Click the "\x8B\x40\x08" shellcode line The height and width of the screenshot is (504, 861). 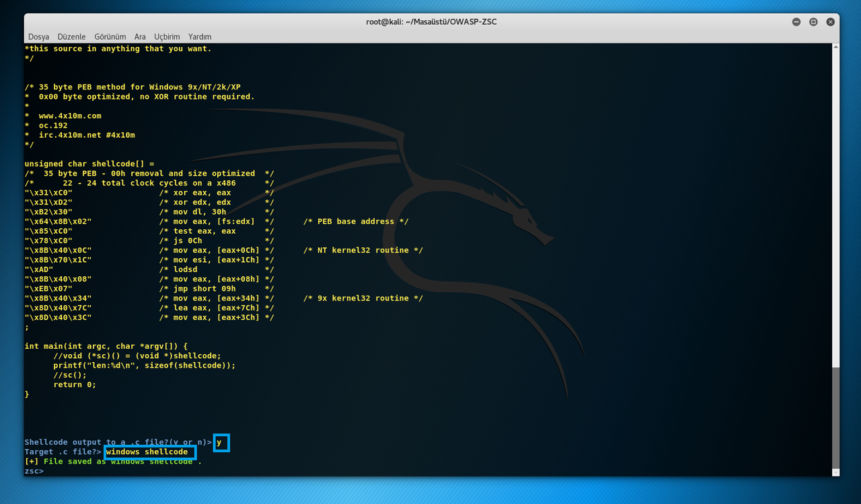[149, 279]
